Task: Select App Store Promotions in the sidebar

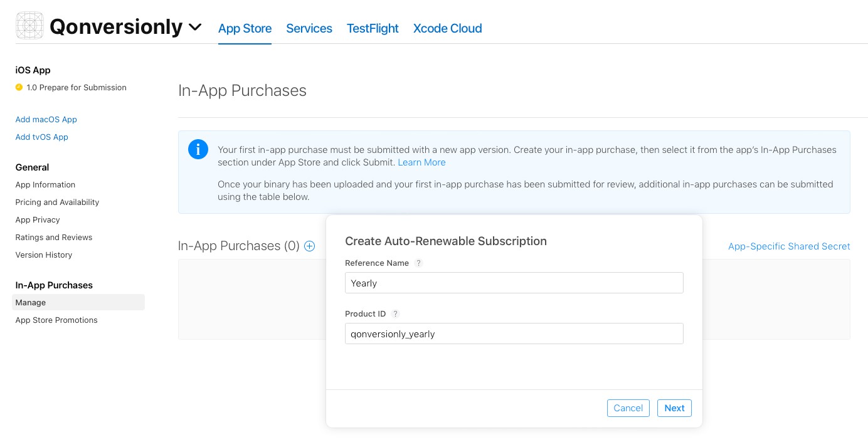Action: (x=56, y=320)
